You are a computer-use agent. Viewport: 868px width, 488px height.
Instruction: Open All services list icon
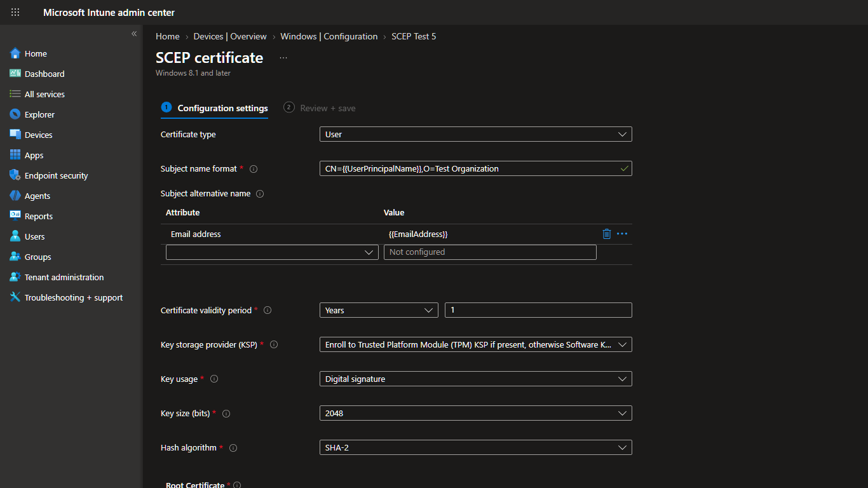(15, 94)
